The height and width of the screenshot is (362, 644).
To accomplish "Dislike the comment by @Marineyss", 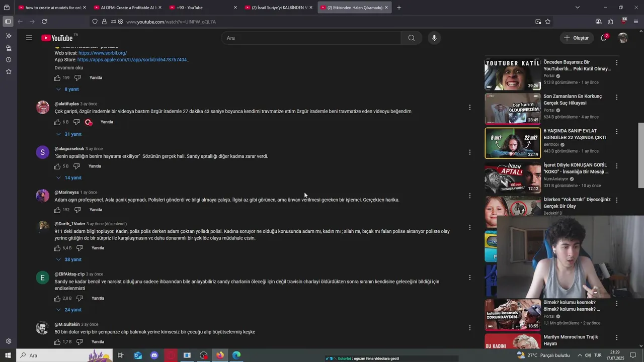I will click(x=77, y=210).
